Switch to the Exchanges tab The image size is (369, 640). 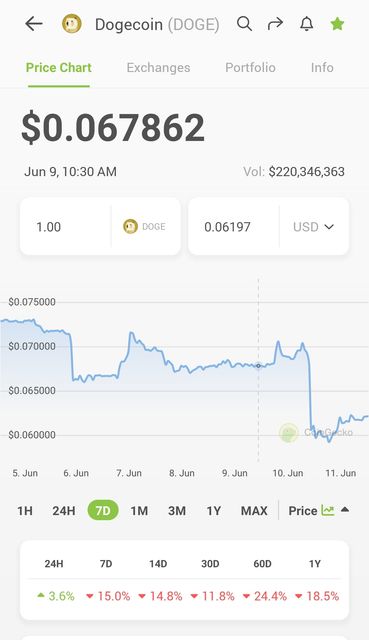[158, 67]
